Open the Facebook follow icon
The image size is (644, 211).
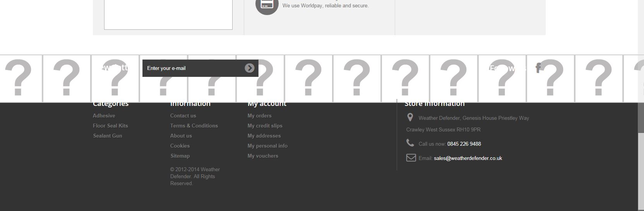pyautogui.click(x=538, y=68)
